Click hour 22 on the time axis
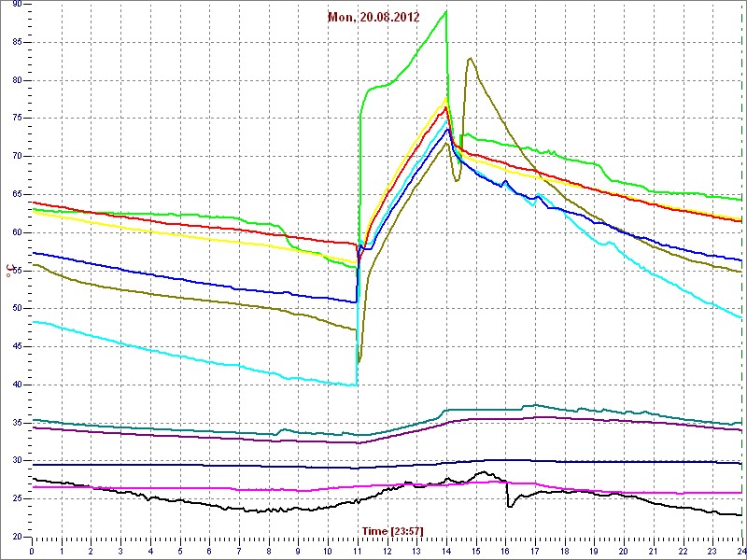Screen dimensions: 747x560 coord(684,552)
